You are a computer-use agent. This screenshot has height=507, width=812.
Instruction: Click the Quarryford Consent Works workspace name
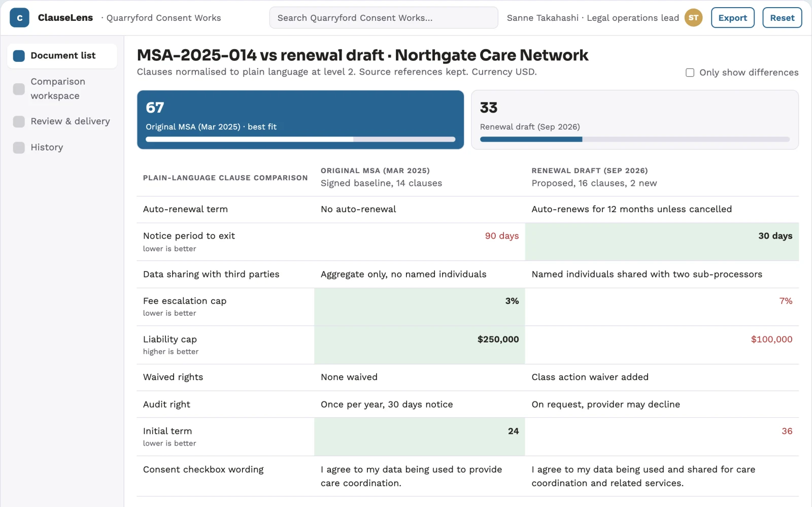click(x=163, y=18)
